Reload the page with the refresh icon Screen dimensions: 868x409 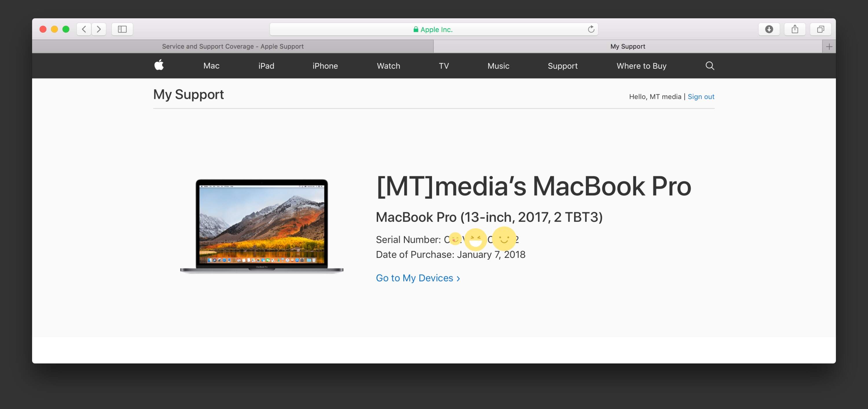(x=591, y=29)
